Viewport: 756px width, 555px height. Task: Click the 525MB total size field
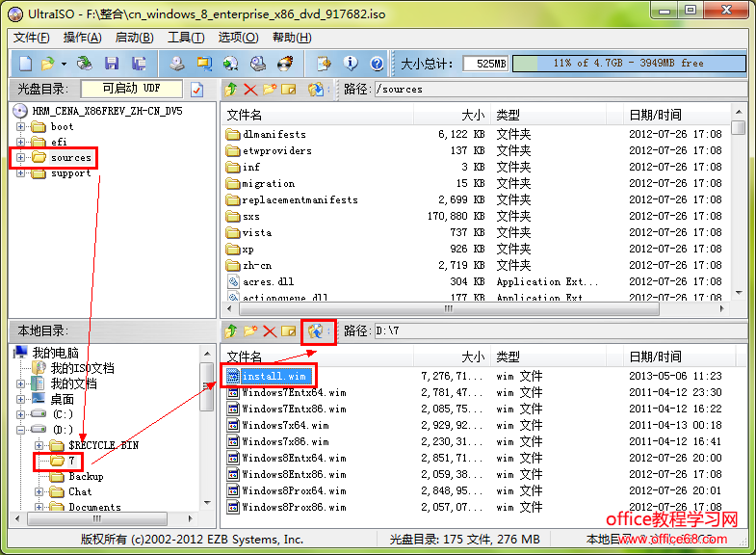tap(485, 64)
